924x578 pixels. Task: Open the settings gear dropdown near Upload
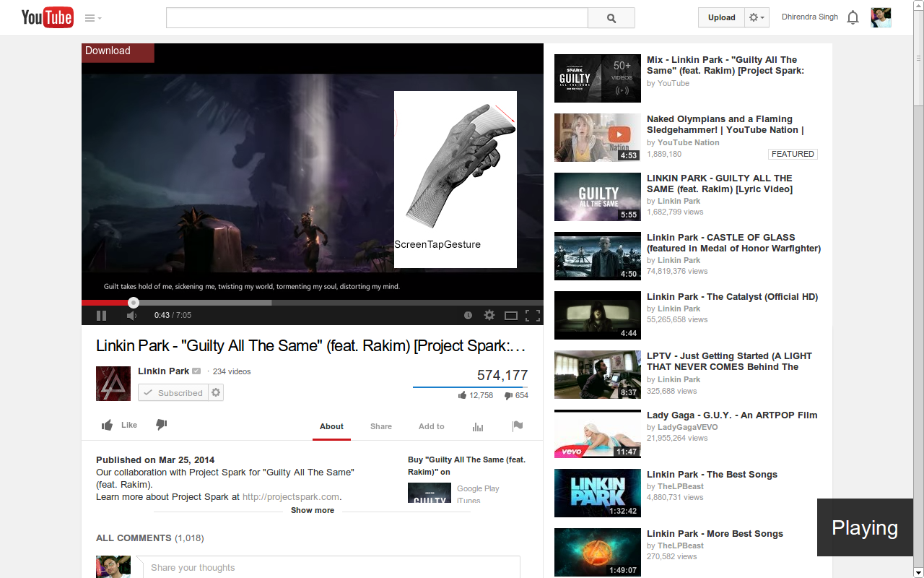[x=757, y=17]
